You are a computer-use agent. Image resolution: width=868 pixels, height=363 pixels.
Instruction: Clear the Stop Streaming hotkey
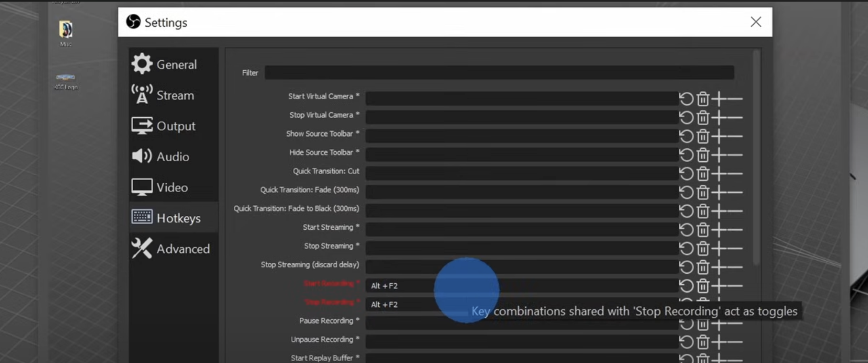pos(703,249)
